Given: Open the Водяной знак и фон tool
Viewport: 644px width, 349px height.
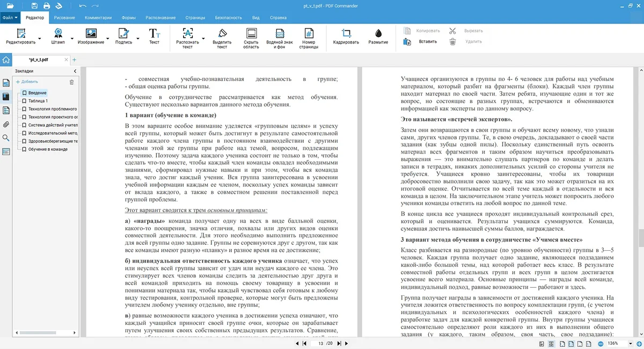Looking at the screenshot, I should [279, 34].
